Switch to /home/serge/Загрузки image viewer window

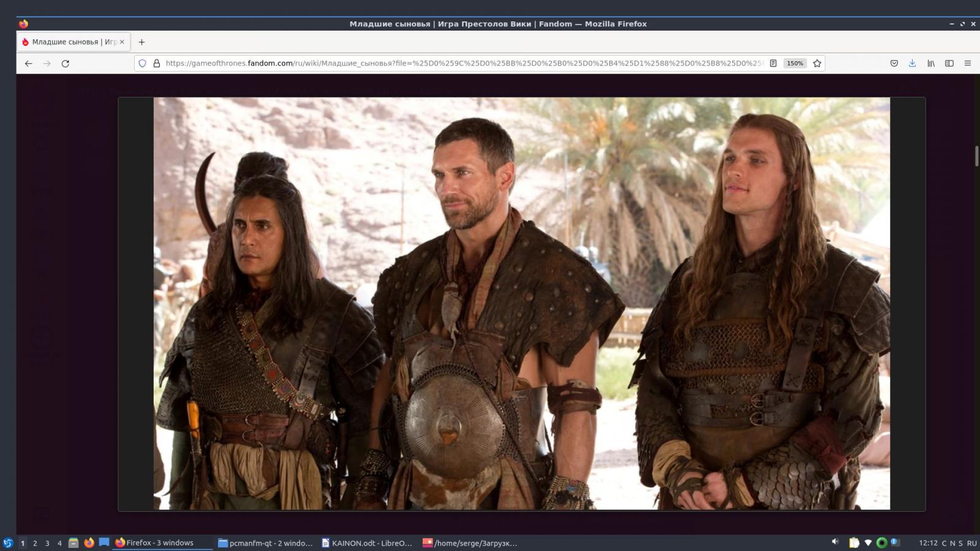click(x=470, y=543)
